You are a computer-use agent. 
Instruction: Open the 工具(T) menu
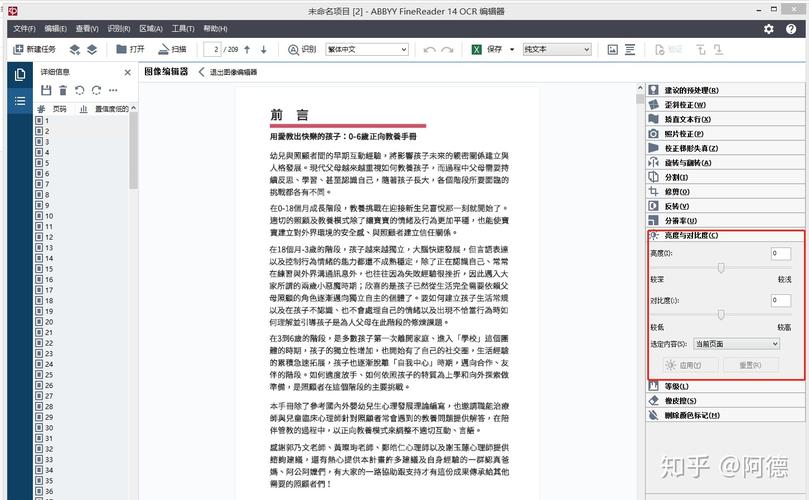[183, 28]
